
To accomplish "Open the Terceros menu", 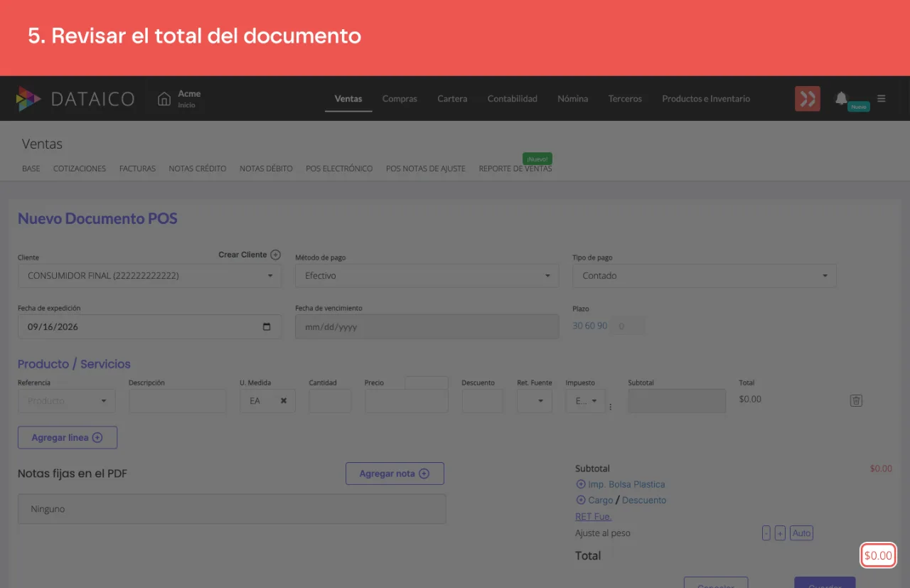I will [x=625, y=99].
